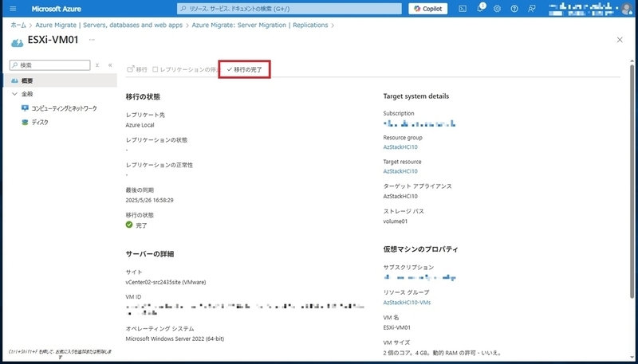
Task: Open portal settings gear
Action: [x=497, y=9]
